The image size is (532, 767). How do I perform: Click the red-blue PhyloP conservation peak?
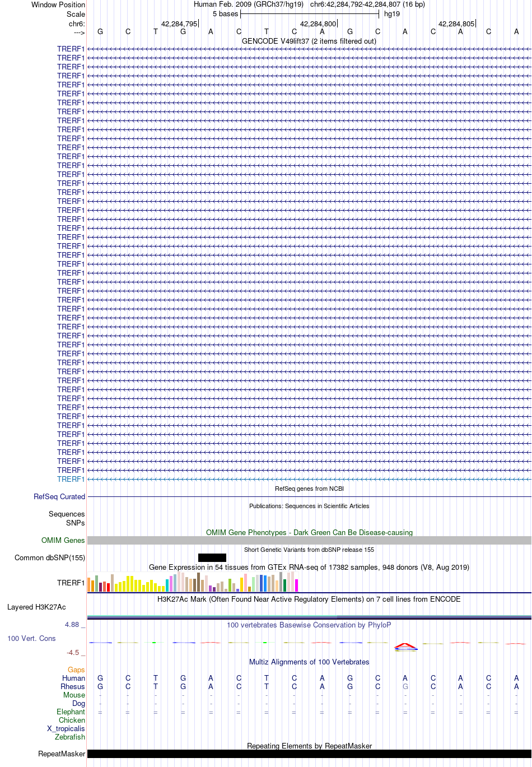click(x=405, y=647)
